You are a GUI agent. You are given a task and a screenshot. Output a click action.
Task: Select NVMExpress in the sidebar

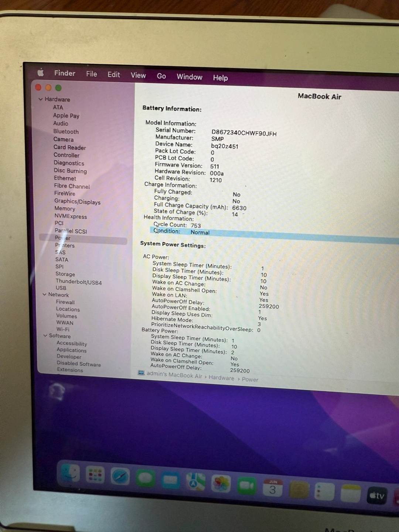click(x=71, y=216)
